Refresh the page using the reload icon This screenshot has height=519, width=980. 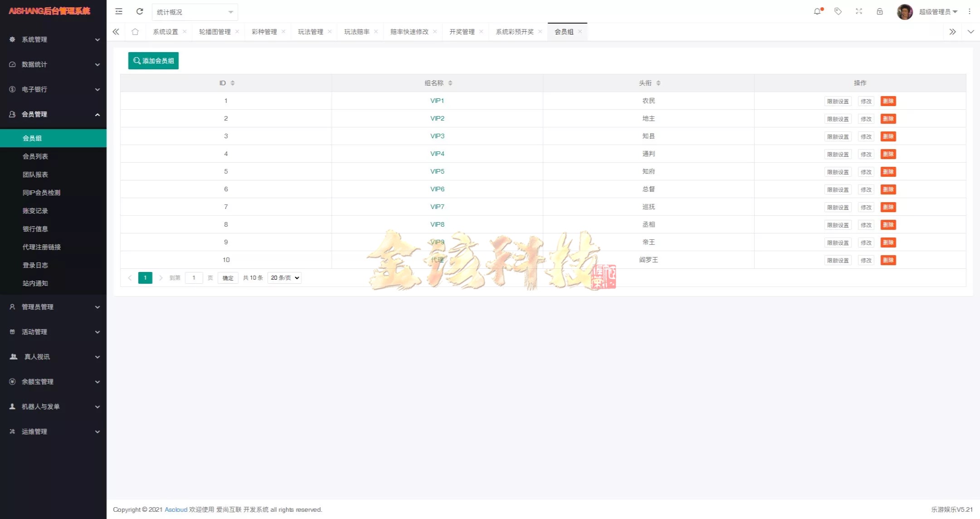coord(140,11)
